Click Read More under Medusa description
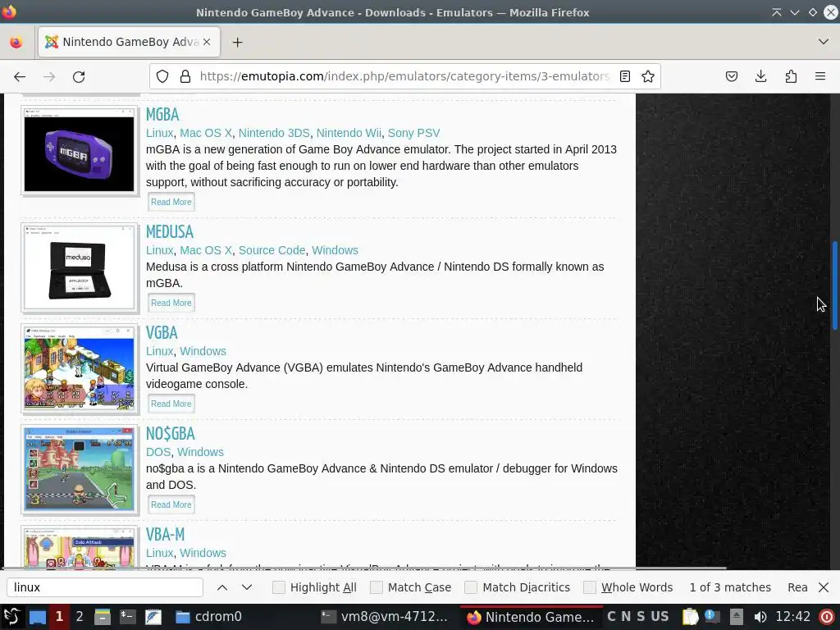This screenshot has width=840, height=630. 171,303
